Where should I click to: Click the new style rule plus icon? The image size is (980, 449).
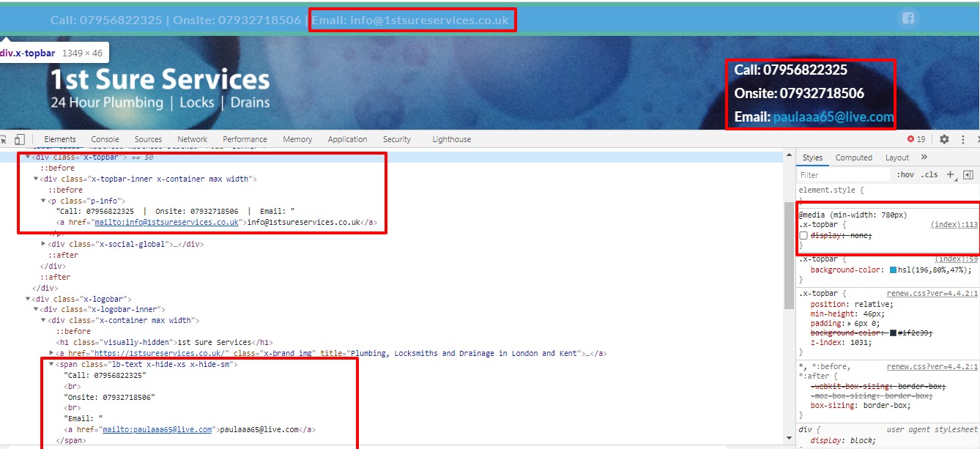tap(951, 175)
